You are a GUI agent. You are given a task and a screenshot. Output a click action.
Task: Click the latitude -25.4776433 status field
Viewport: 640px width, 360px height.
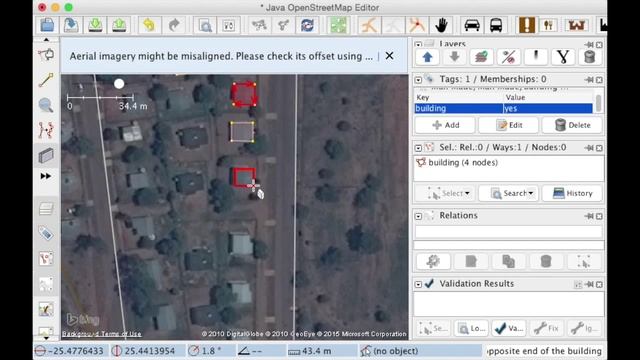pyautogui.click(x=70, y=351)
